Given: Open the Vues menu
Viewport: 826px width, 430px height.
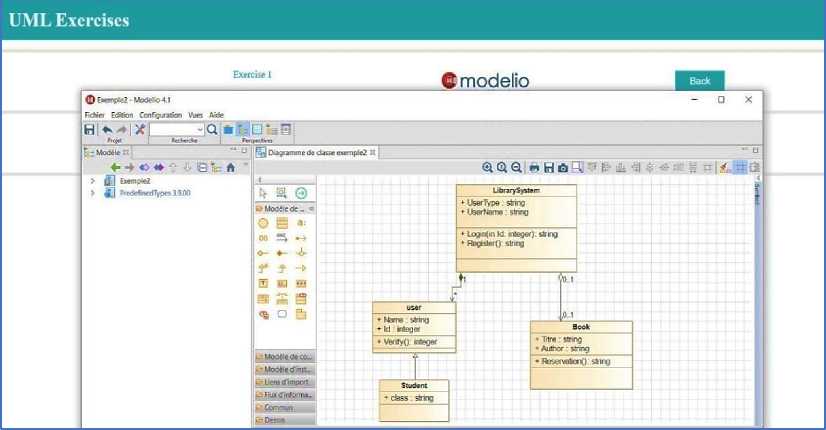Looking at the screenshot, I should click(x=195, y=114).
